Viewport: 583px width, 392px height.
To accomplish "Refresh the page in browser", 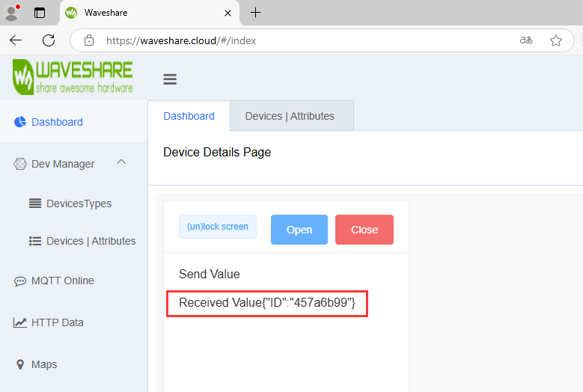I will click(x=49, y=40).
